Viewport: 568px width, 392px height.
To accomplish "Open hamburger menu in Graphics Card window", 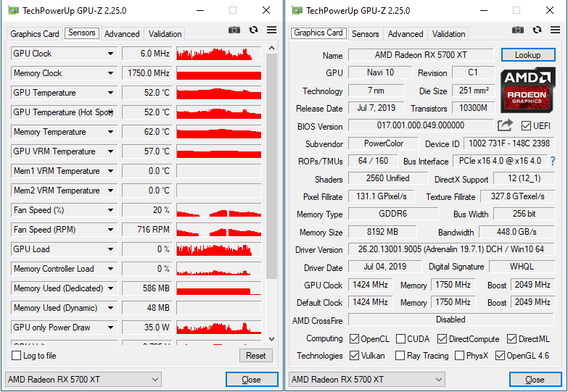I will click(556, 30).
